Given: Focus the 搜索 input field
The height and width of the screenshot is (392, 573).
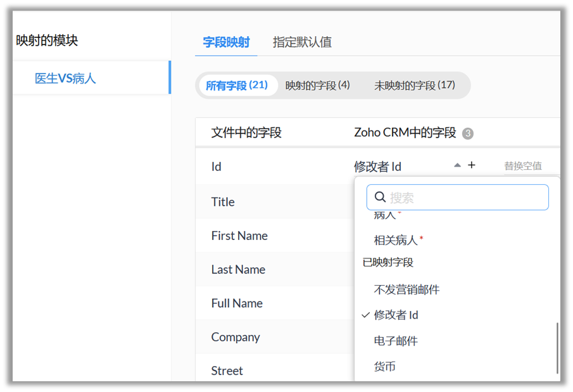Looking at the screenshot, I should (x=465, y=198).
